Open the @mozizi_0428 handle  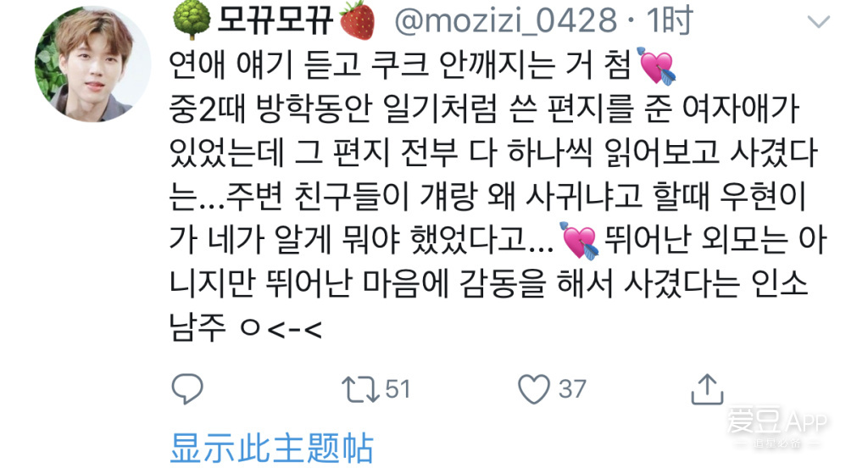coord(505,21)
